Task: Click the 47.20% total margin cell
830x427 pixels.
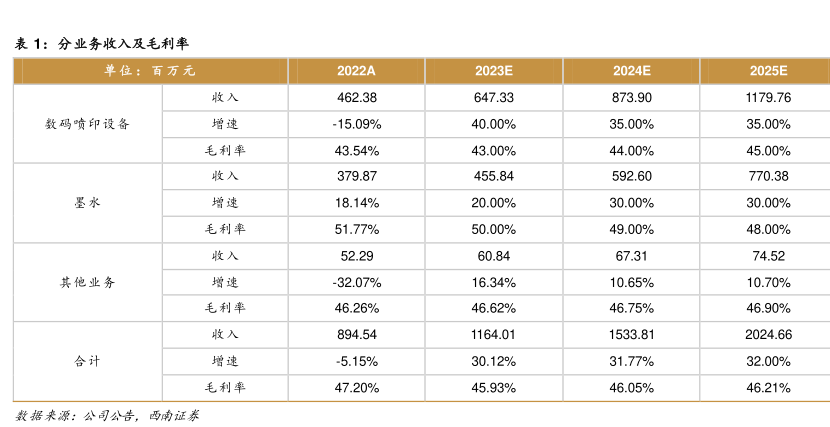Action: pos(356,387)
